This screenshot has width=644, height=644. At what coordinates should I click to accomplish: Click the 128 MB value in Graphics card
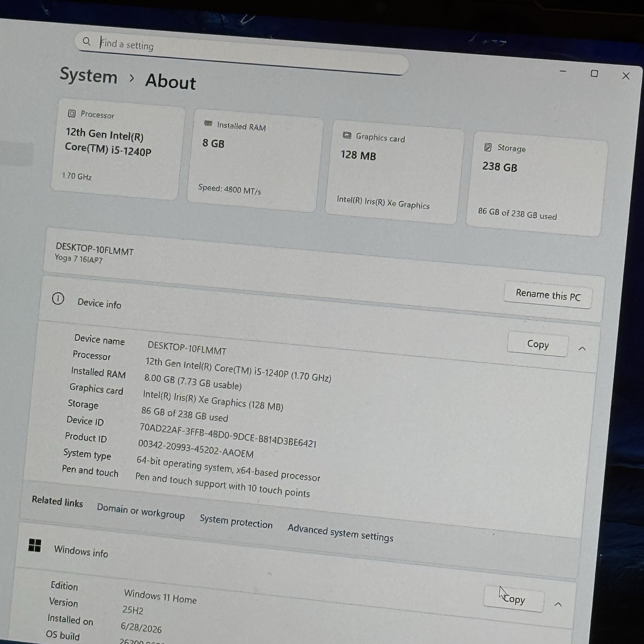[x=358, y=155]
